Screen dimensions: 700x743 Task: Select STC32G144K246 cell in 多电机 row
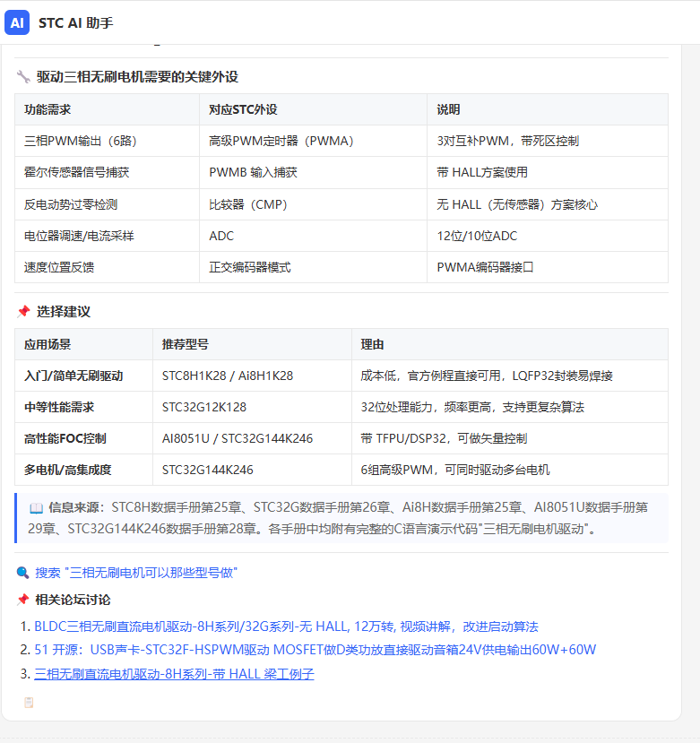[x=252, y=470]
